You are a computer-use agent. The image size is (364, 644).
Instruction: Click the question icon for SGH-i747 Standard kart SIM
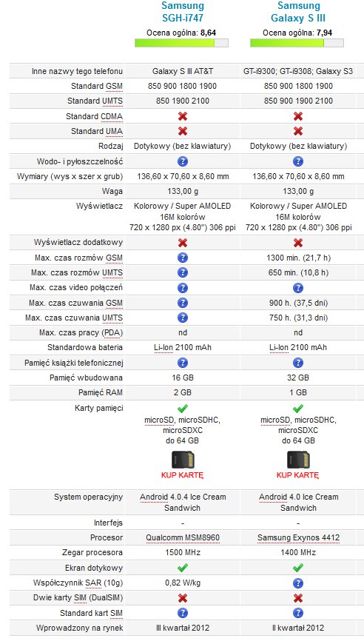coord(183,613)
